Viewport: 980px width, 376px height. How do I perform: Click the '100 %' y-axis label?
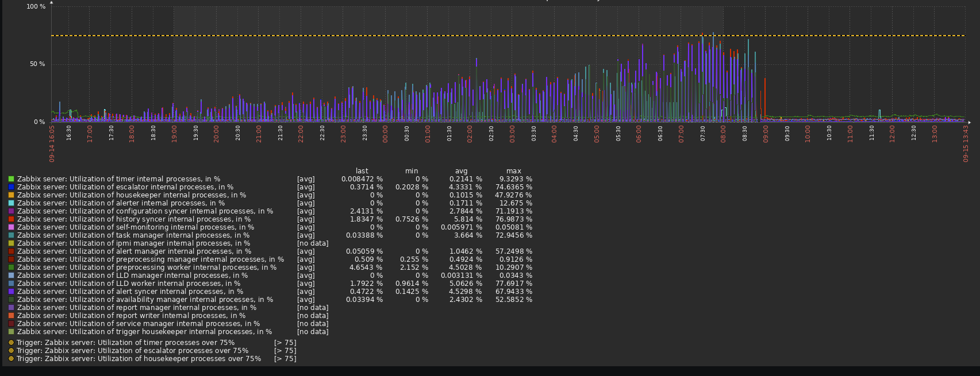(x=36, y=7)
